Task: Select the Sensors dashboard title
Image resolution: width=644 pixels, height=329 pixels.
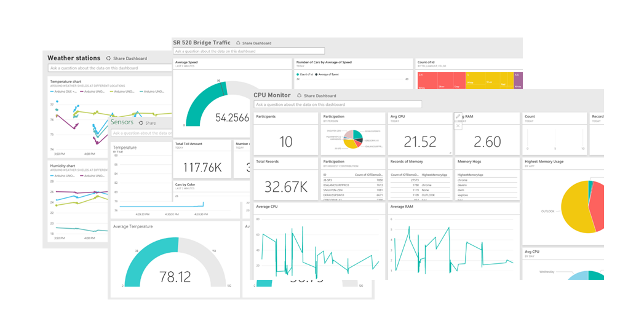Action: click(x=122, y=122)
